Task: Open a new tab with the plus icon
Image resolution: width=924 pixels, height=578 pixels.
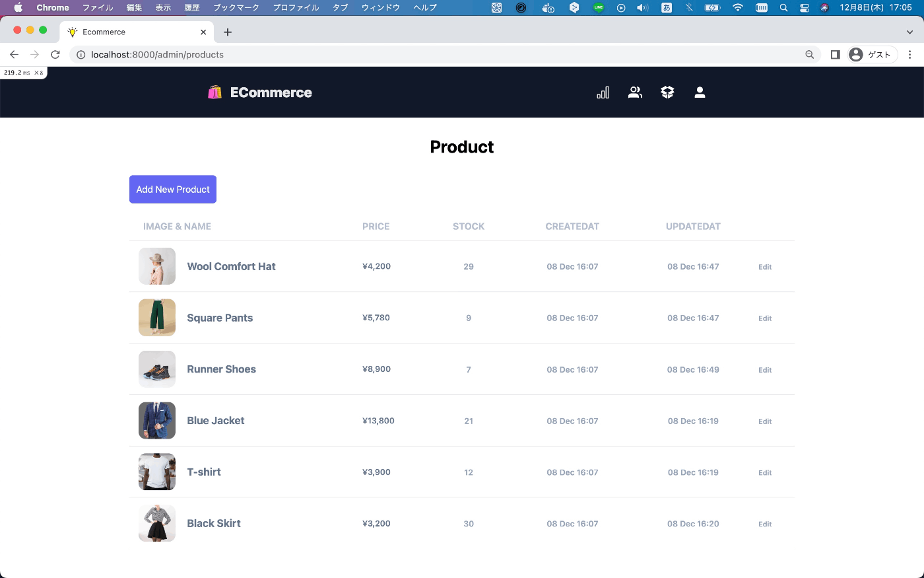Action: point(228,31)
